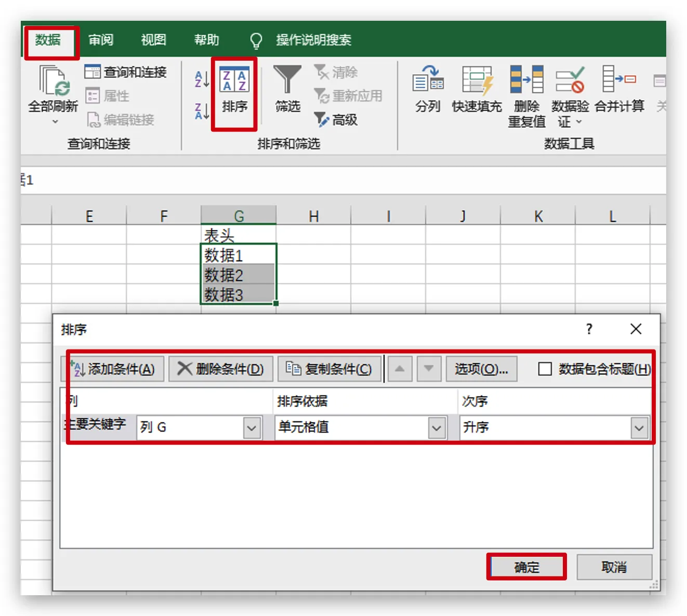This screenshot has height=616, width=687.
Task: Select column F header
Action: point(164,216)
